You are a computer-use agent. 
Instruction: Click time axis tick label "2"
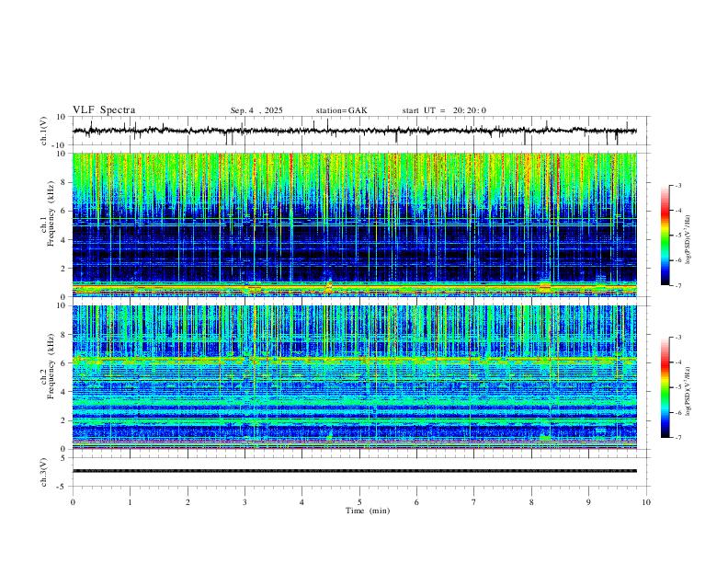(x=188, y=502)
